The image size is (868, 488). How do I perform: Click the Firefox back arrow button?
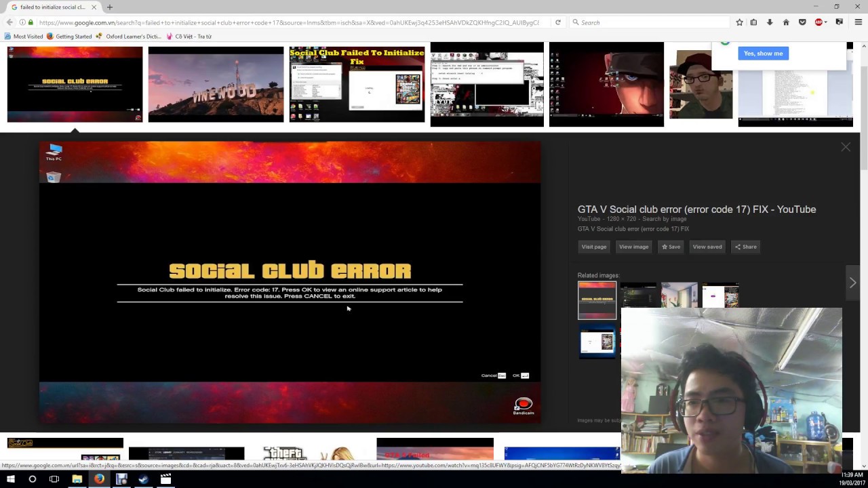(x=9, y=22)
